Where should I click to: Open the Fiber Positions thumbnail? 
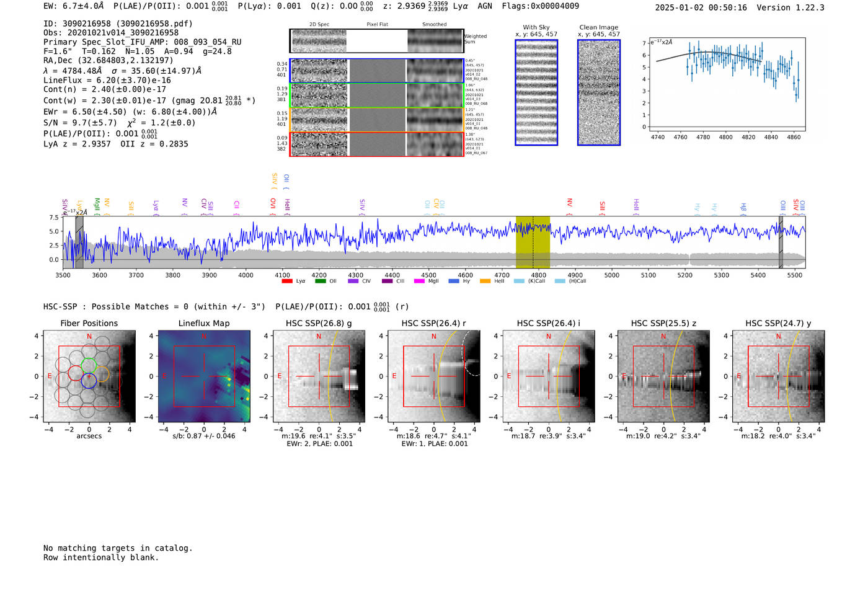(x=89, y=376)
